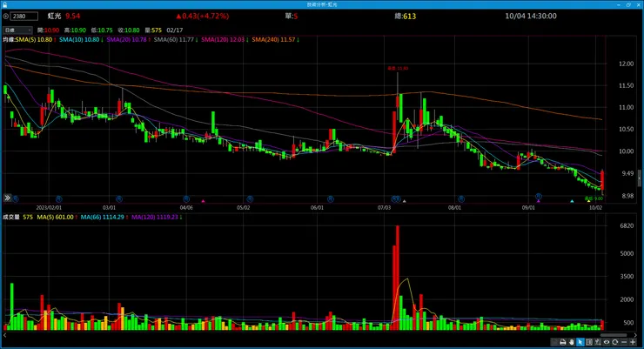644x349 pixels.
Task: Click the vertical slider handle on right edge
Action: click(639, 178)
